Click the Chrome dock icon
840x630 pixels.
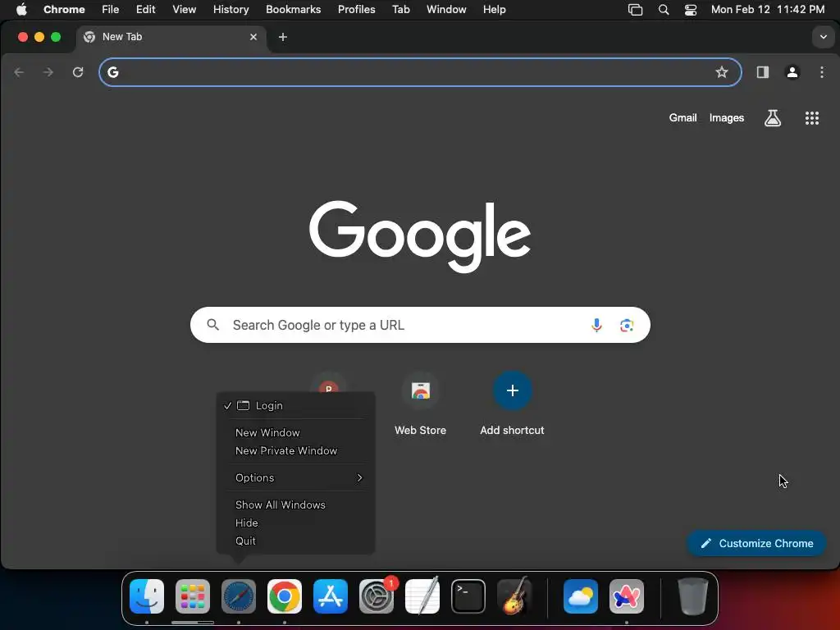285,596
